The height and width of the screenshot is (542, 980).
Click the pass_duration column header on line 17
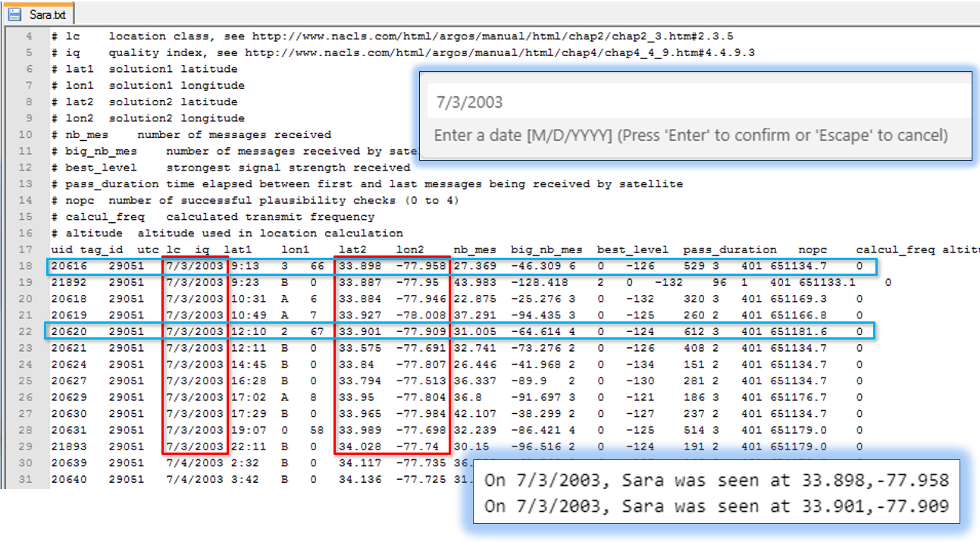(729, 249)
